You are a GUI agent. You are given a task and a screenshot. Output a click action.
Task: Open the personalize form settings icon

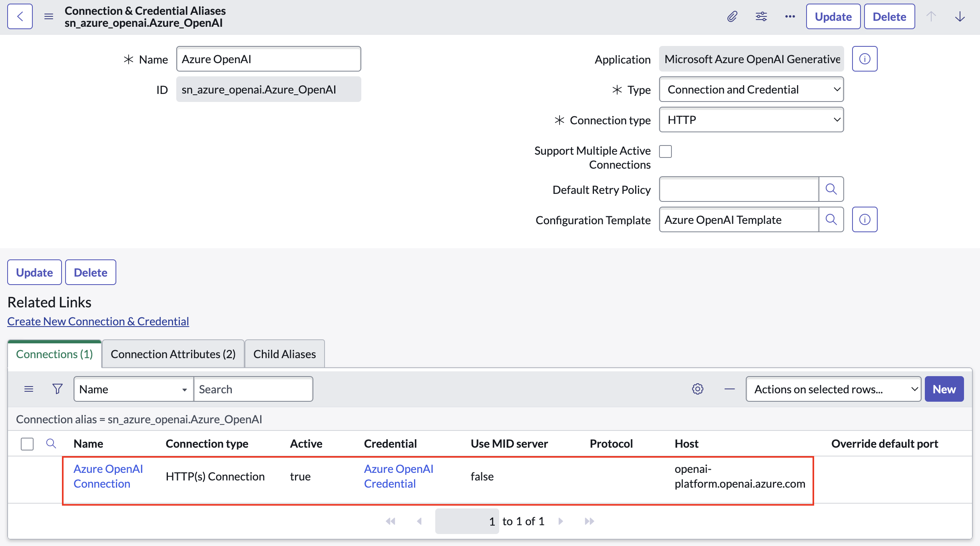pos(761,16)
